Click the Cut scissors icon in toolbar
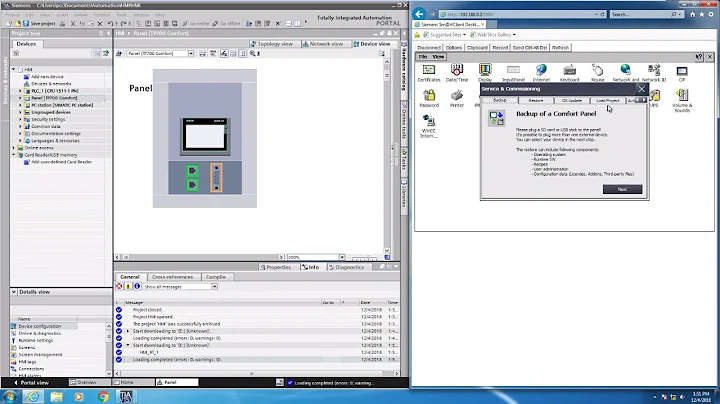 73,23
